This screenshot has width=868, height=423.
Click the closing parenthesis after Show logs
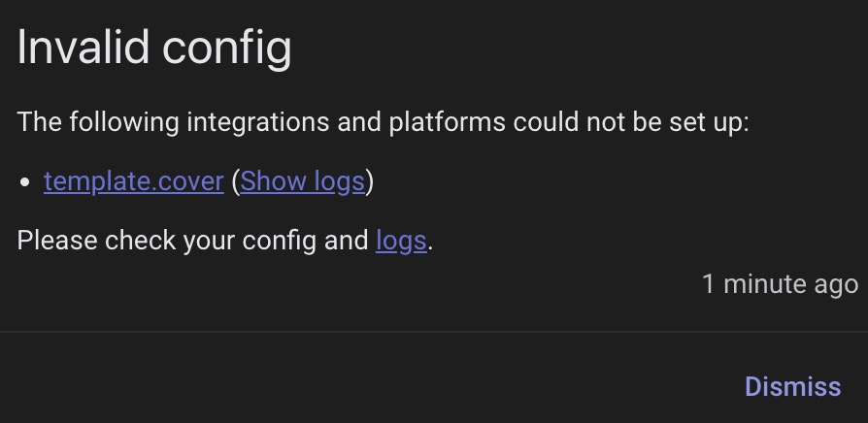[370, 182]
